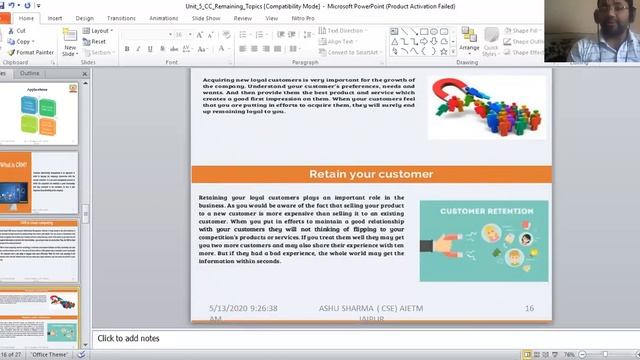Select the Applications slide thumbnail
This screenshot has height=360, width=640.
pos(39,113)
